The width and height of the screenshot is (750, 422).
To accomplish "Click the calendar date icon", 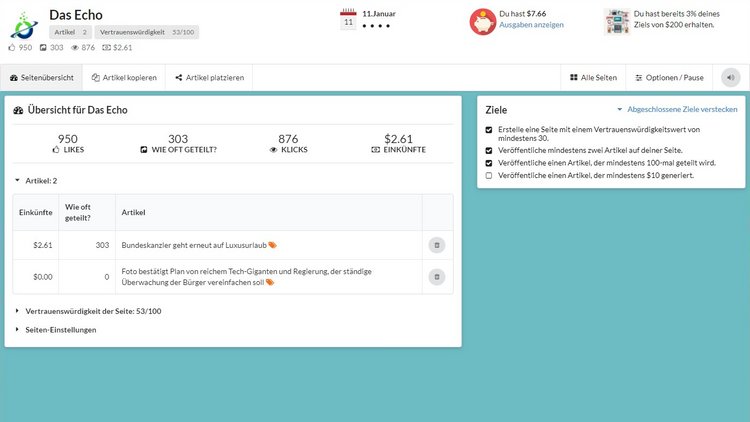I will (348, 19).
